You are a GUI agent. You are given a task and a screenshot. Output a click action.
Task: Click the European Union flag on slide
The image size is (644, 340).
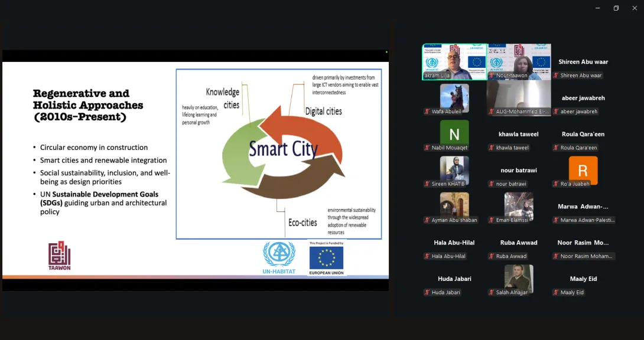point(327,257)
